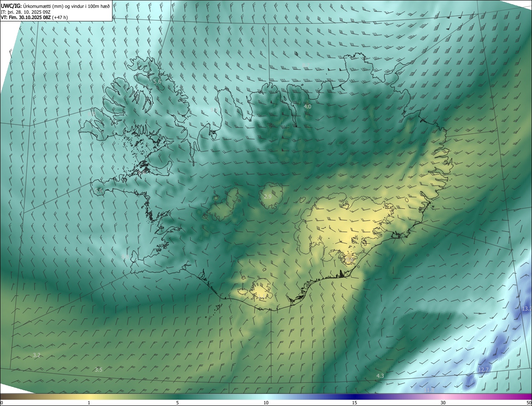Click the legend tick label '50'

tap(529, 403)
